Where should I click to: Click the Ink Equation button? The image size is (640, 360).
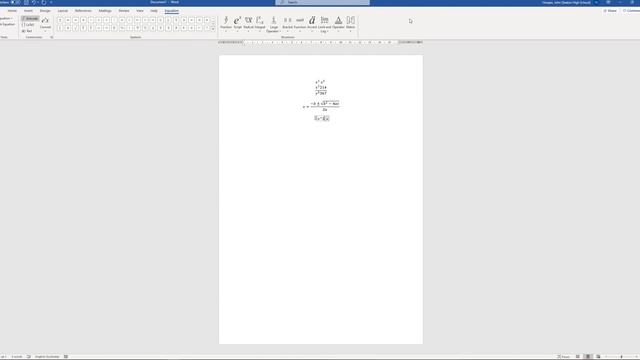pyautogui.click(x=7, y=24)
